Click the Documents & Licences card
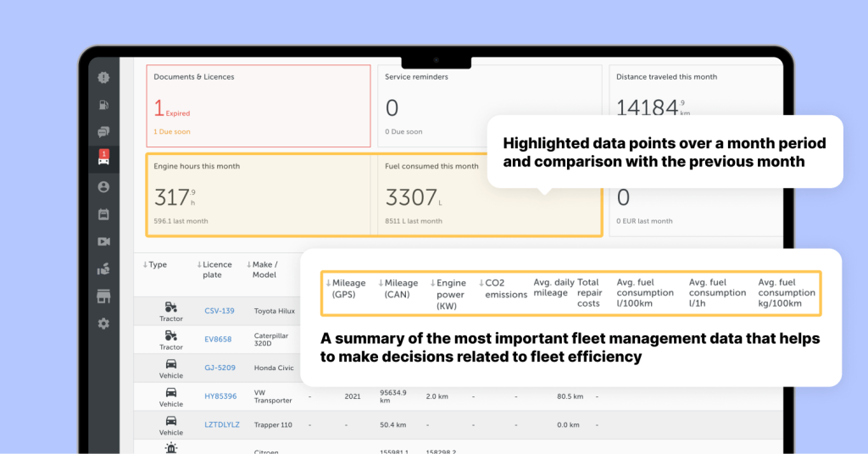The image size is (868, 454). pyautogui.click(x=259, y=105)
